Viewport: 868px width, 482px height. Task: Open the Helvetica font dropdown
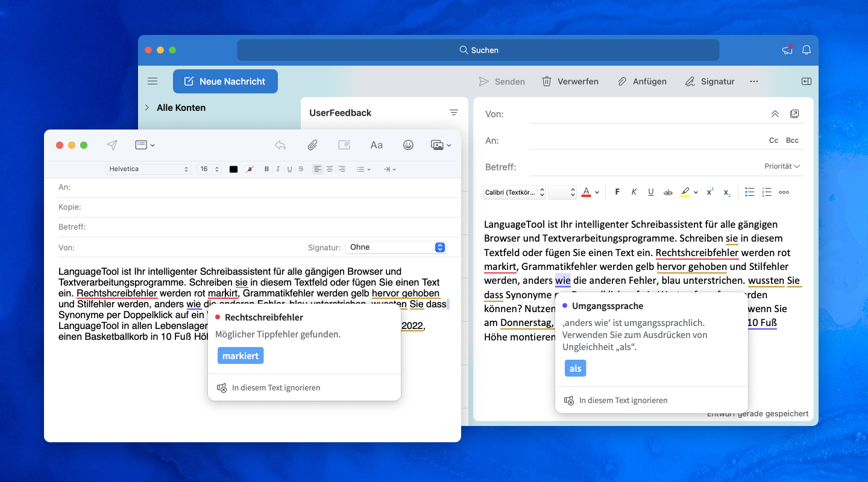coord(148,169)
